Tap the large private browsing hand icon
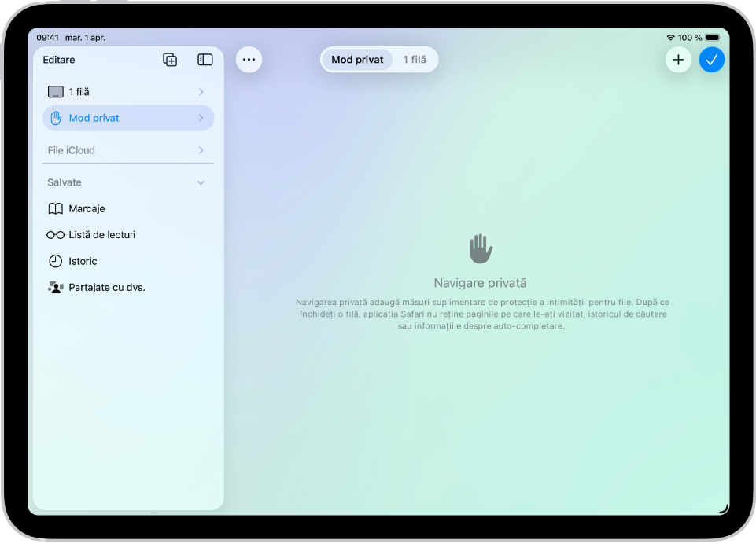The width and height of the screenshot is (756, 544). (x=481, y=249)
